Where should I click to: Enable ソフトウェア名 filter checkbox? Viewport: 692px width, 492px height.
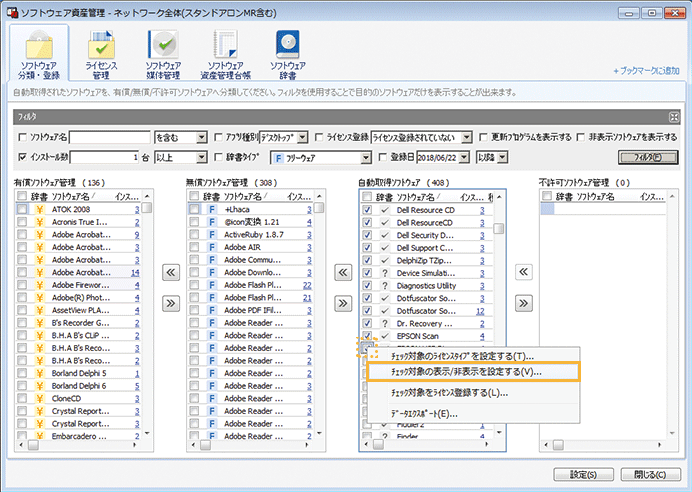pos(23,138)
